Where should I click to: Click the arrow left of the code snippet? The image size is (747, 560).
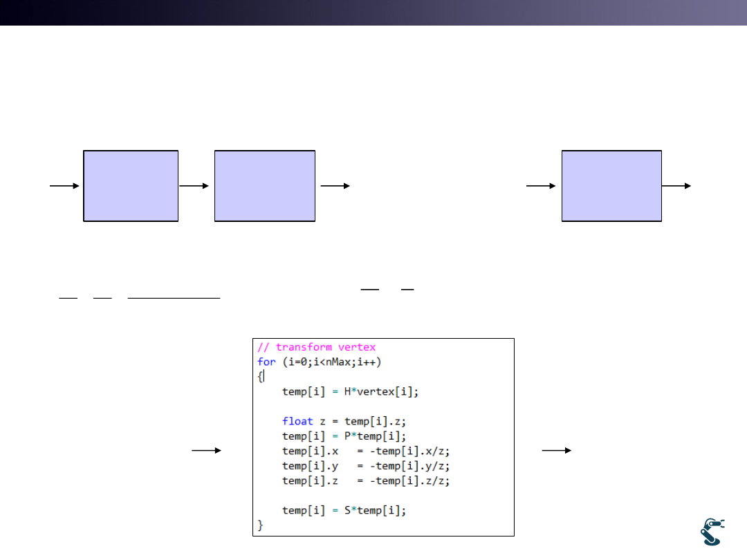[x=206, y=450]
